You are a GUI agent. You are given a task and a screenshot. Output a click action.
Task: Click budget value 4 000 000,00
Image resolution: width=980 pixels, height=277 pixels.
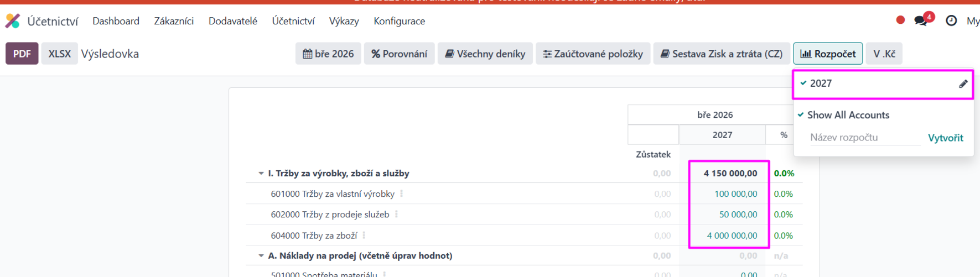732,235
